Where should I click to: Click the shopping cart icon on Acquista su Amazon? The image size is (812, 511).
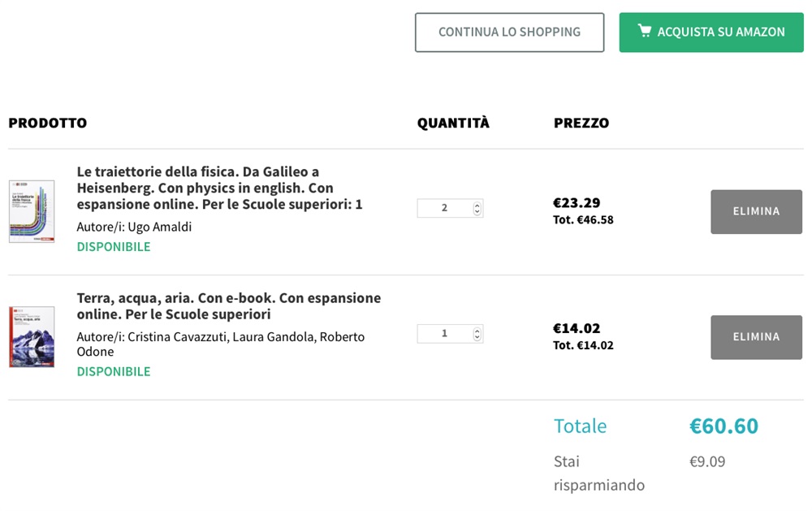point(645,32)
